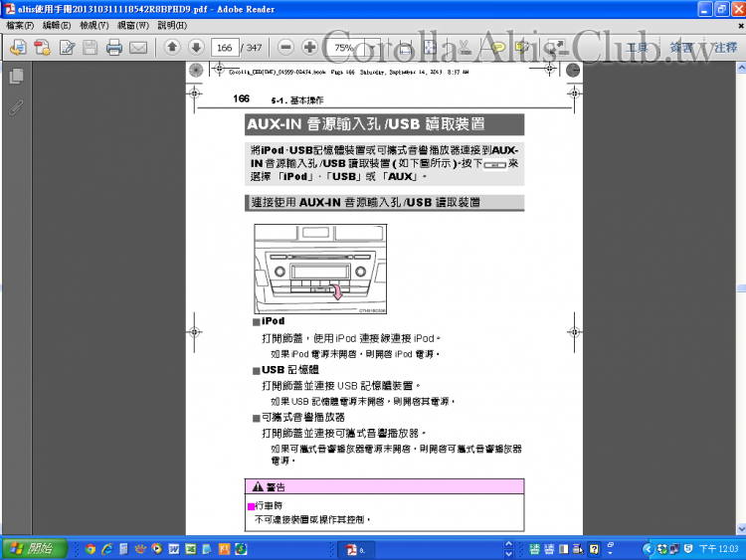Launch Chrome from quick launch bar
Image resolution: width=746 pixels, height=560 pixels.
90,549
